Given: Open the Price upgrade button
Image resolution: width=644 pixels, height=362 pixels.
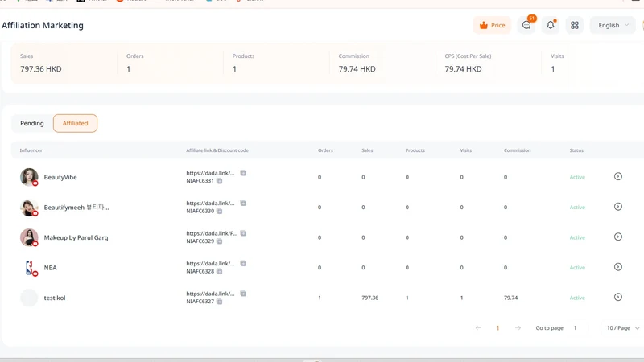Looking at the screenshot, I should click(x=492, y=25).
